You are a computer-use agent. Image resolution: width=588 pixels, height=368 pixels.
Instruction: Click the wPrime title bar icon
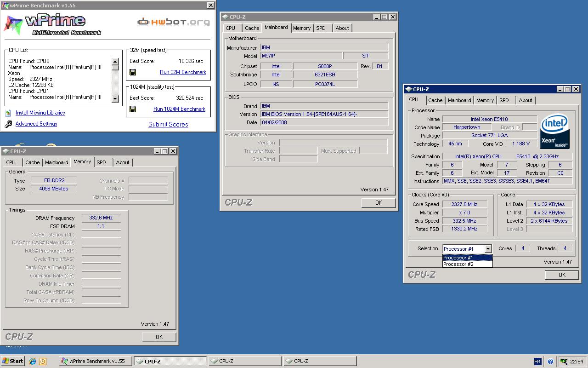click(6, 6)
